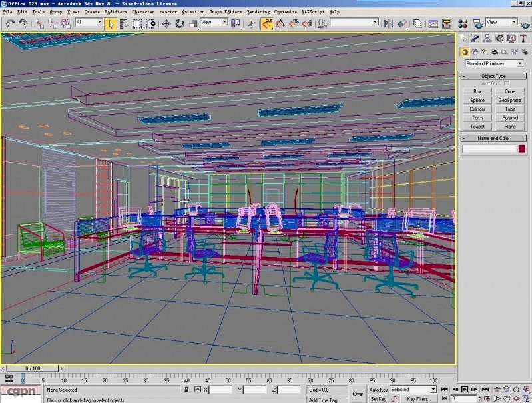Toggle 2.5D Snaps button
Image resolution: width=532 pixels, height=403 pixels.
coord(267,23)
